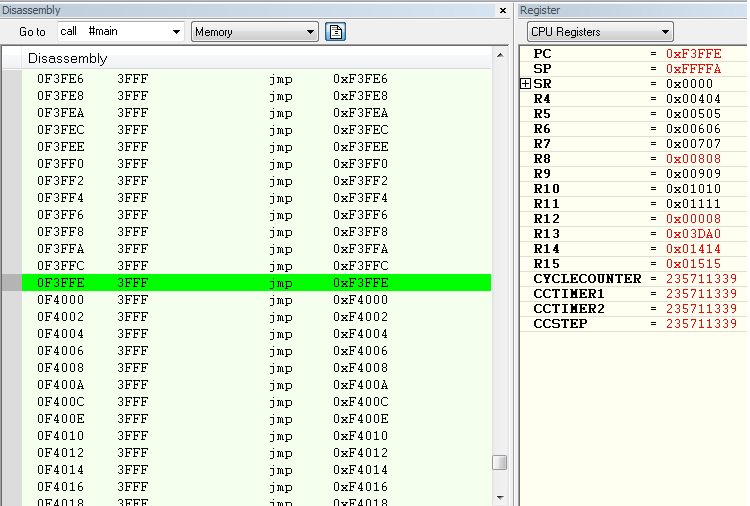Click the R8 value 0x00808

[694, 159]
